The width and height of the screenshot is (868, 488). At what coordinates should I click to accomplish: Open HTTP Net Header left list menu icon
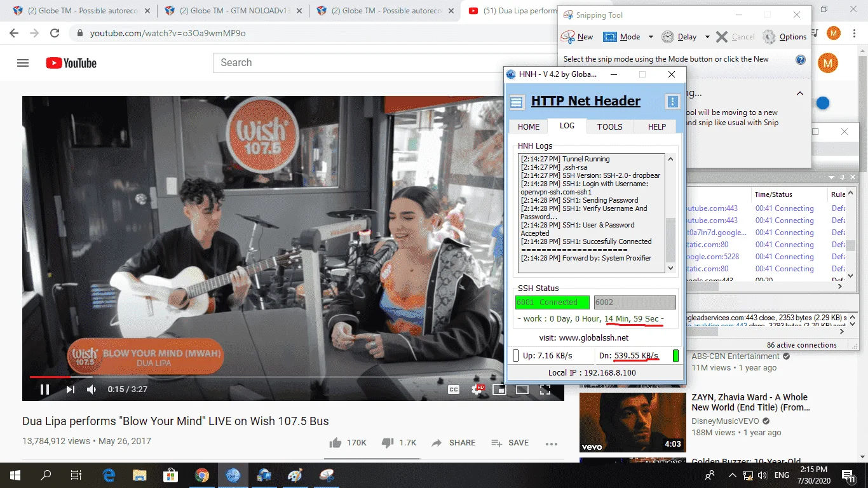tap(517, 102)
